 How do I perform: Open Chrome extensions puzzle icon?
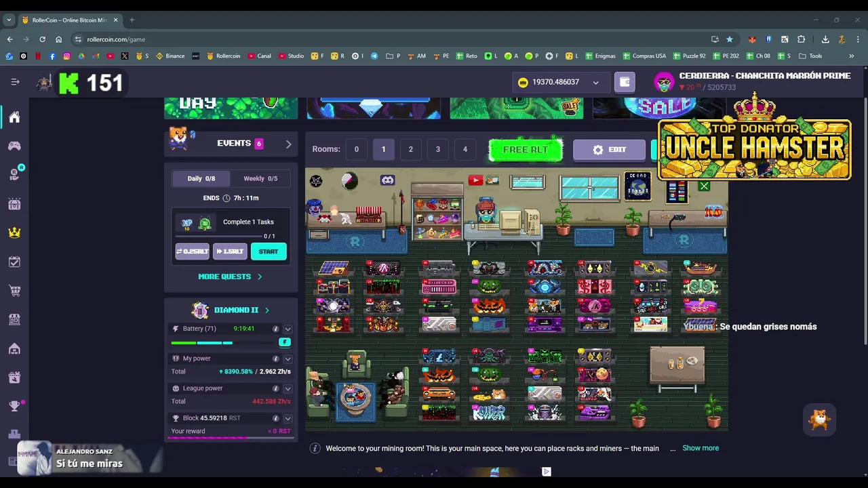point(801,39)
